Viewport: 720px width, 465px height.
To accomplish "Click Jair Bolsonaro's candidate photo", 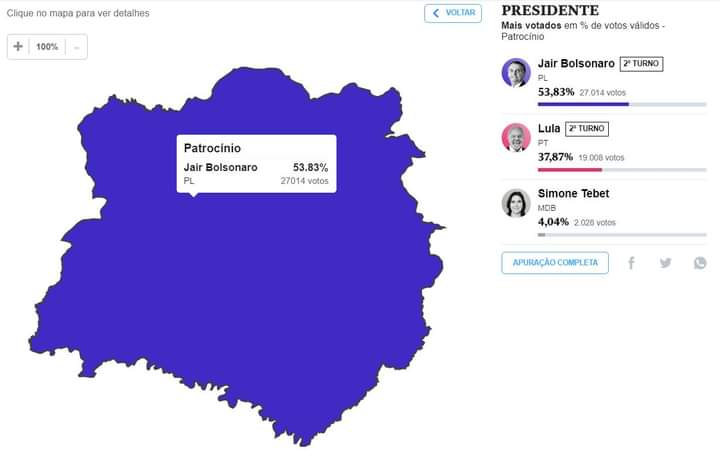I will coord(516,73).
